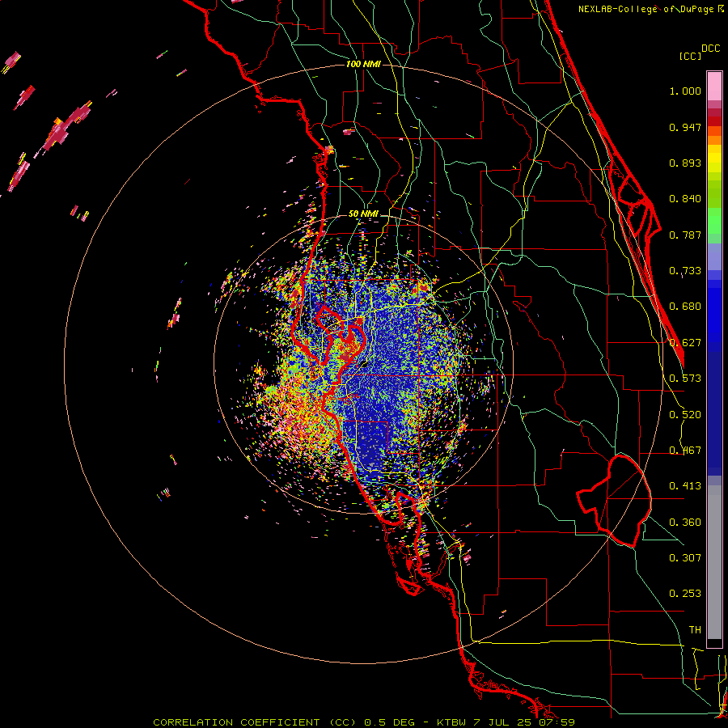Select the 0.360 scale value

pyautogui.click(x=685, y=523)
